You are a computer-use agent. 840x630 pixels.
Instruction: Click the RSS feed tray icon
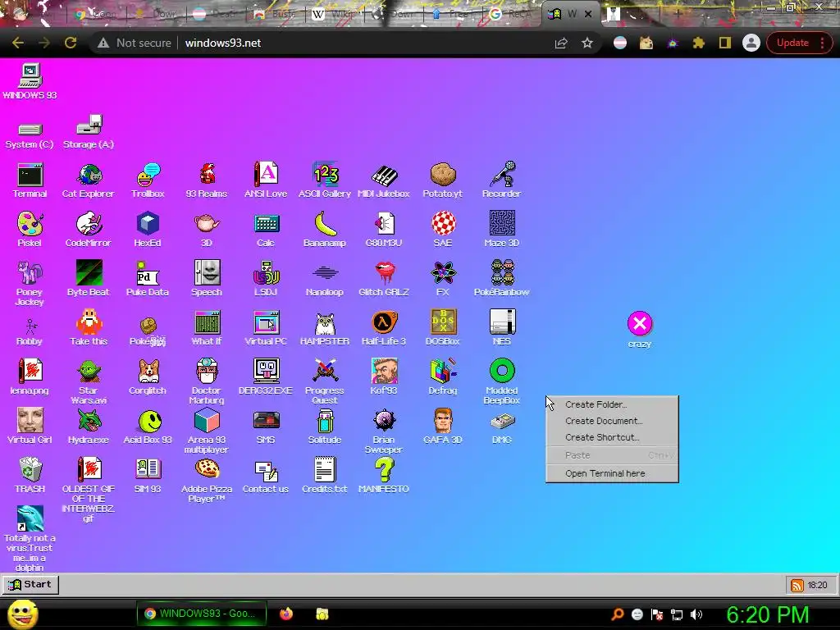797,586
